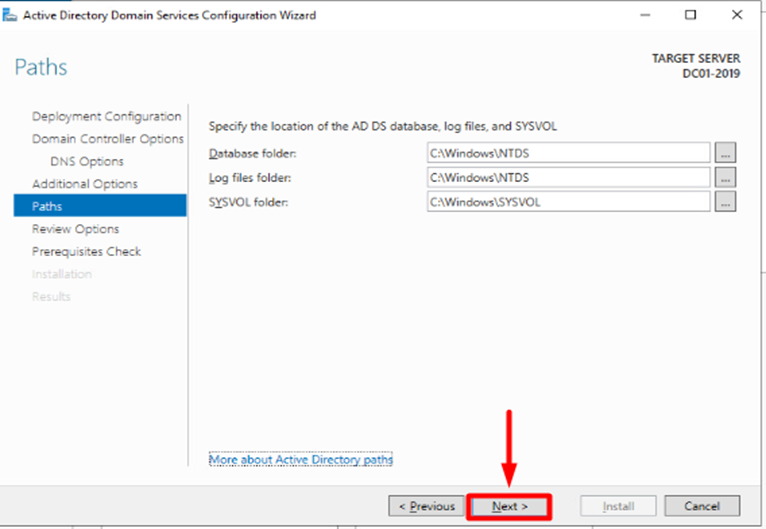The height and width of the screenshot is (529, 766).
Task: Go back with the Previous button
Action: [x=427, y=506]
